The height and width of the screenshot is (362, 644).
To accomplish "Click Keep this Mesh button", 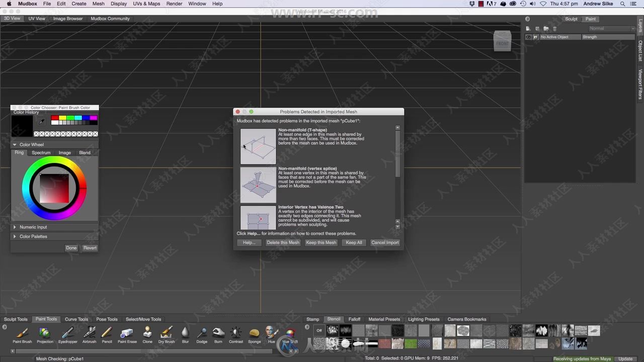I will (321, 242).
